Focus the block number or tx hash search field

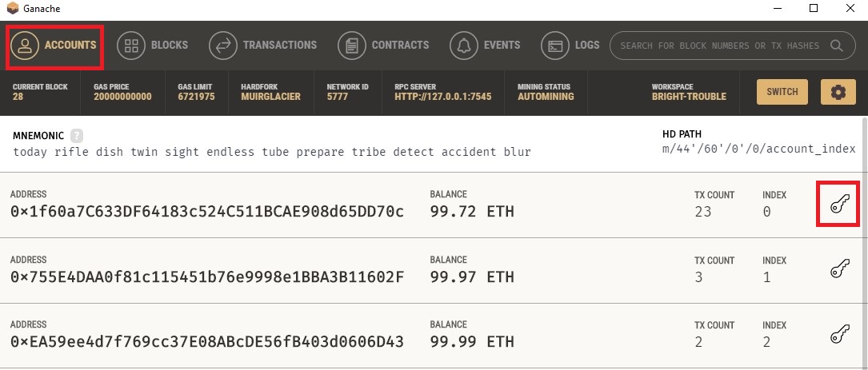(x=732, y=46)
